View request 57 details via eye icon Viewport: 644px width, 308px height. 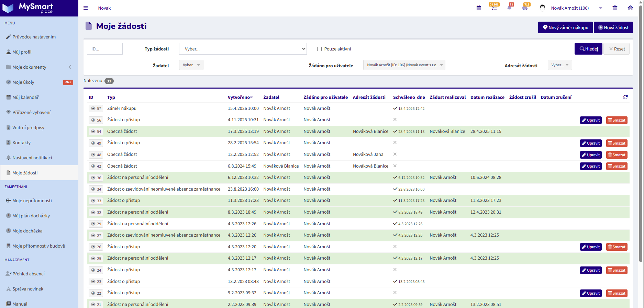(x=93, y=109)
